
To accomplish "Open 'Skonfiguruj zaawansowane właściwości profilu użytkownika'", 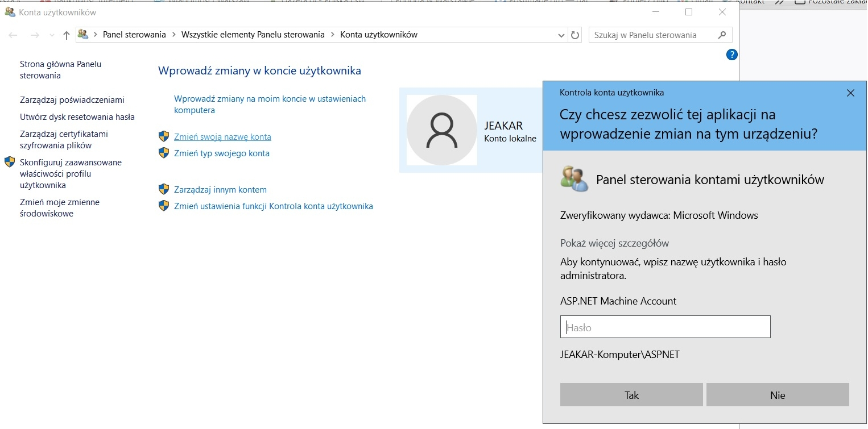I will point(71,174).
